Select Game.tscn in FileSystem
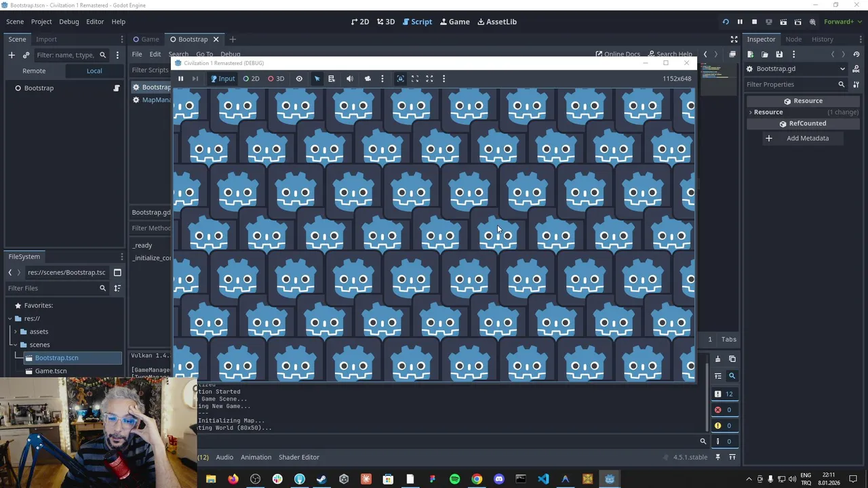Image resolution: width=868 pixels, height=488 pixels. (51, 371)
